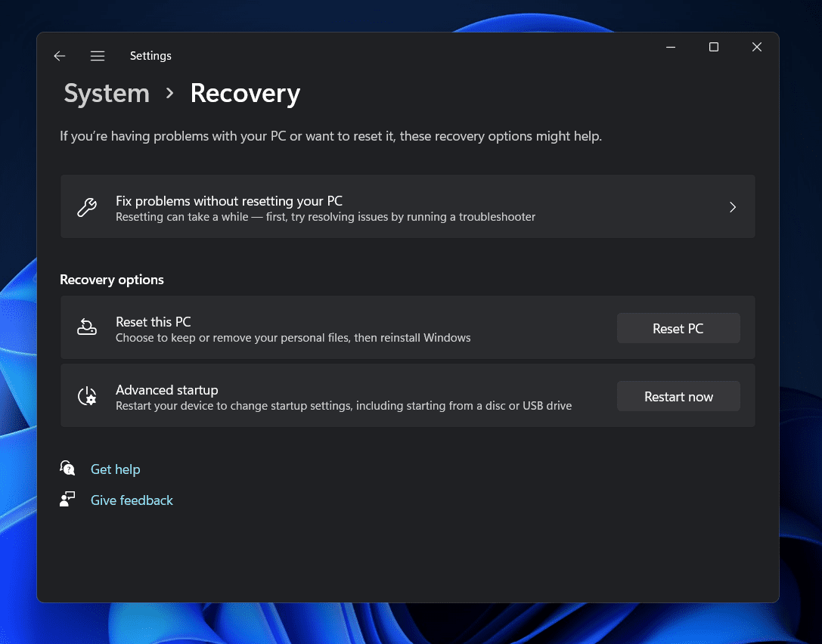Click the Advanced startup power icon
This screenshot has width=822, height=644.
coord(87,397)
